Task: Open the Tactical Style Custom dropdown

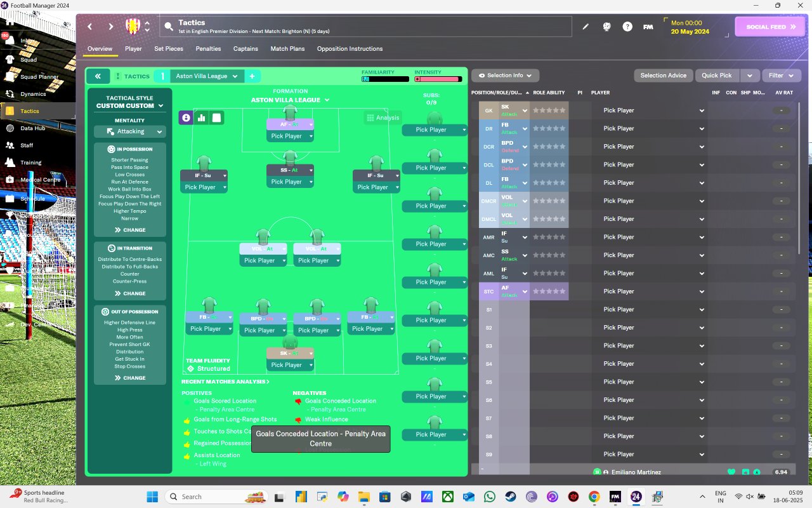Action: pyautogui.click(x=129, y=106)
